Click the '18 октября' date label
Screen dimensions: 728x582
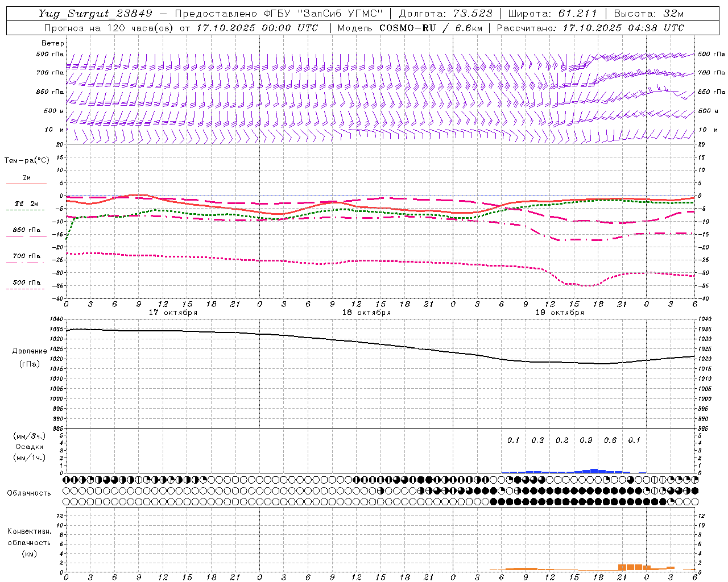pos(366,313)
